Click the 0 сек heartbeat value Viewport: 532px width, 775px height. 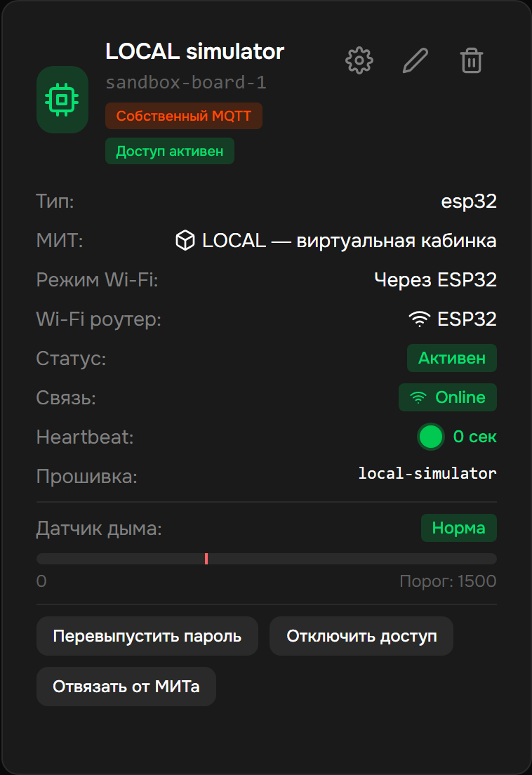(x=474, y=437)
